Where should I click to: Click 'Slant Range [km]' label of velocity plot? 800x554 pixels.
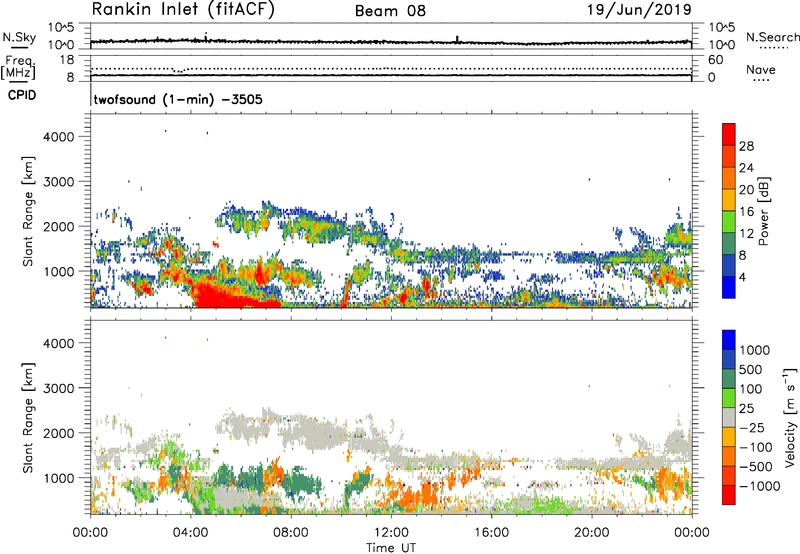click(x=28, y=417)
